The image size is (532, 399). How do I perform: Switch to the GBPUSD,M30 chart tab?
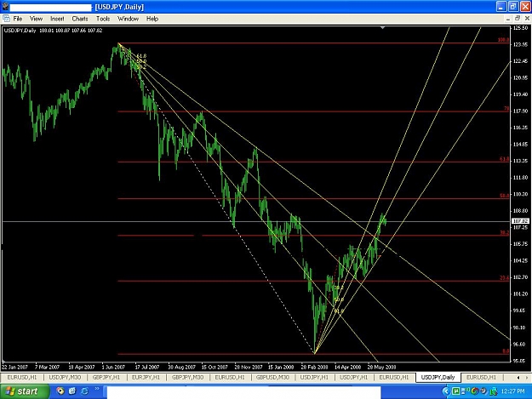pyautogui.click(x=272, y=377)
